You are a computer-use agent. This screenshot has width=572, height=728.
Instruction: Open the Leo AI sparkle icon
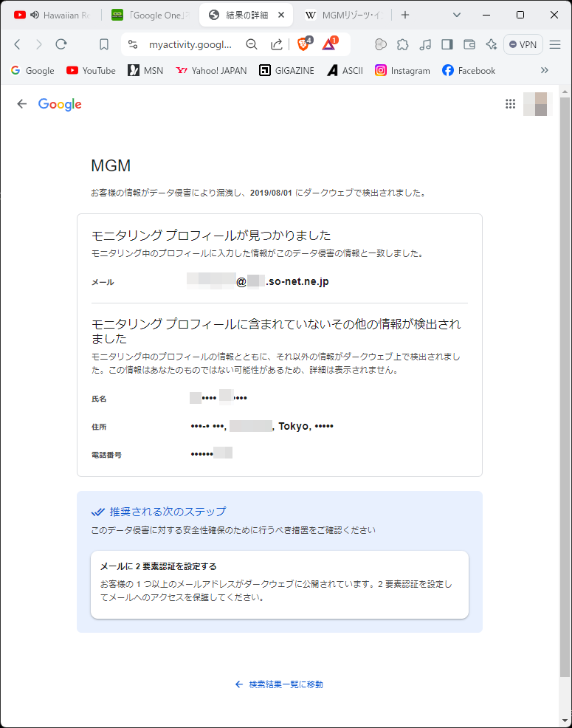[492, 44]
